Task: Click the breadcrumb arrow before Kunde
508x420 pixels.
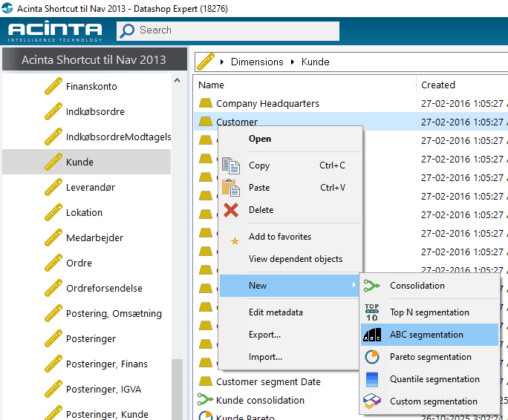Action: [293, 62]
